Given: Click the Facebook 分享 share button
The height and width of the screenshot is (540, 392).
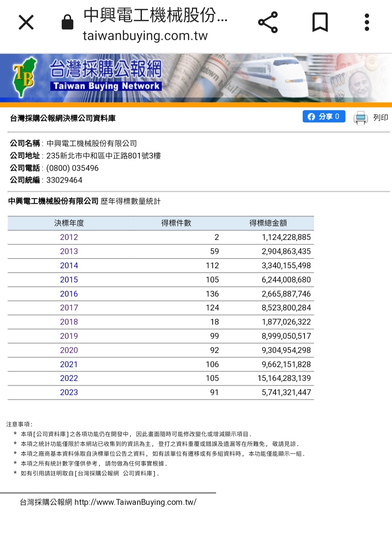Looking at the screenshot, I should coord(324,117).
